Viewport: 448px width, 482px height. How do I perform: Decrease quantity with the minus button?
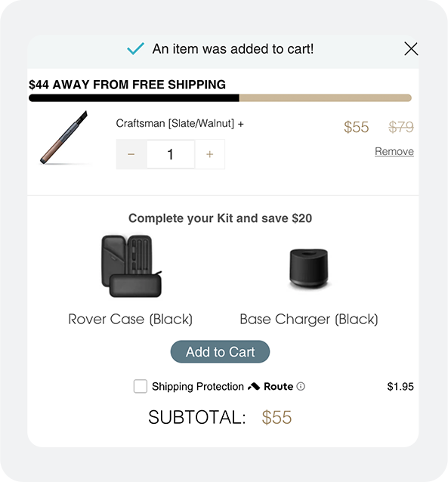(131, 154)
